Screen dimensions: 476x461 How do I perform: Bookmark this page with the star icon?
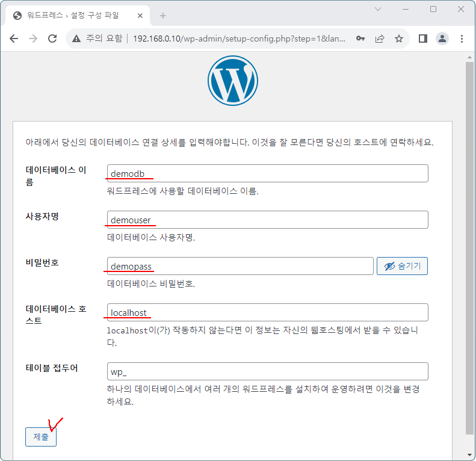399,39
